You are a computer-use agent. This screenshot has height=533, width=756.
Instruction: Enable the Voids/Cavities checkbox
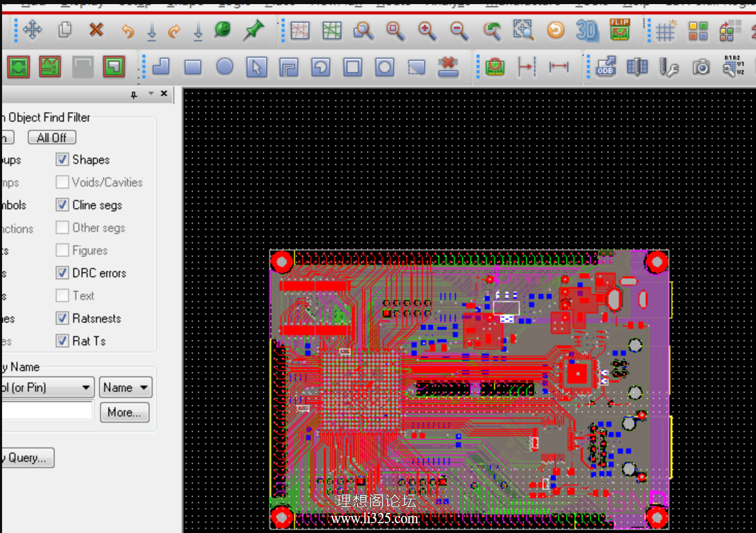tap(62, 182)
